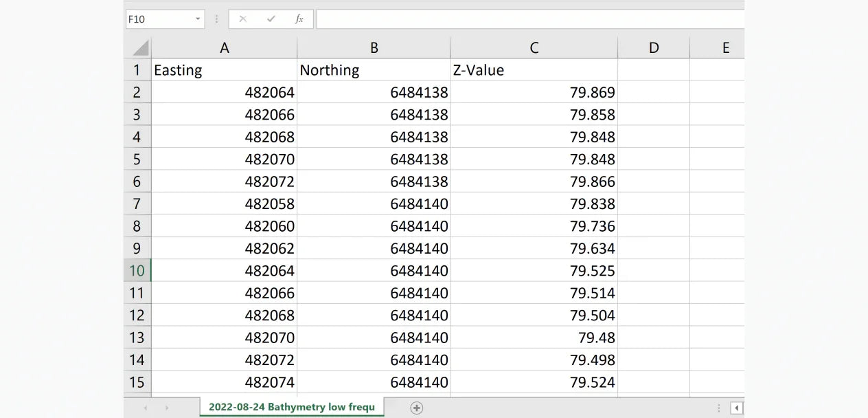868x418 pixels.
Task: Select the Z-Value header cell
Action: [x=534, y=70]
